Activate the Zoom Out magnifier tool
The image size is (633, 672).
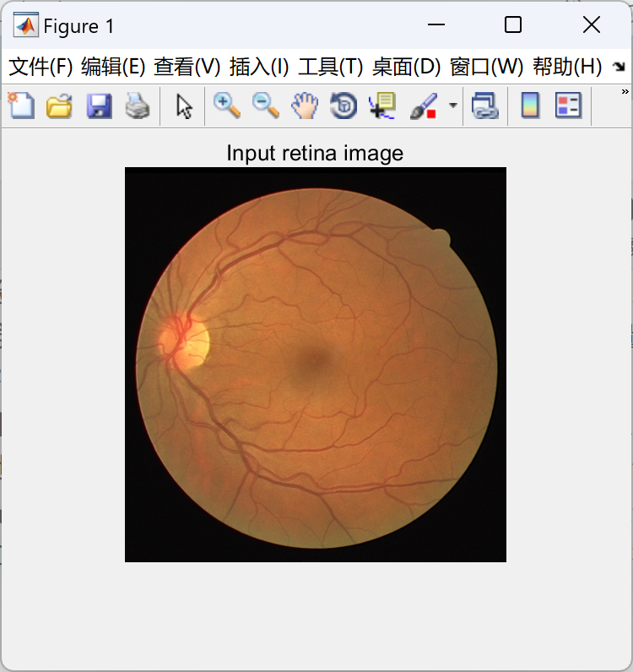(266, 106)
